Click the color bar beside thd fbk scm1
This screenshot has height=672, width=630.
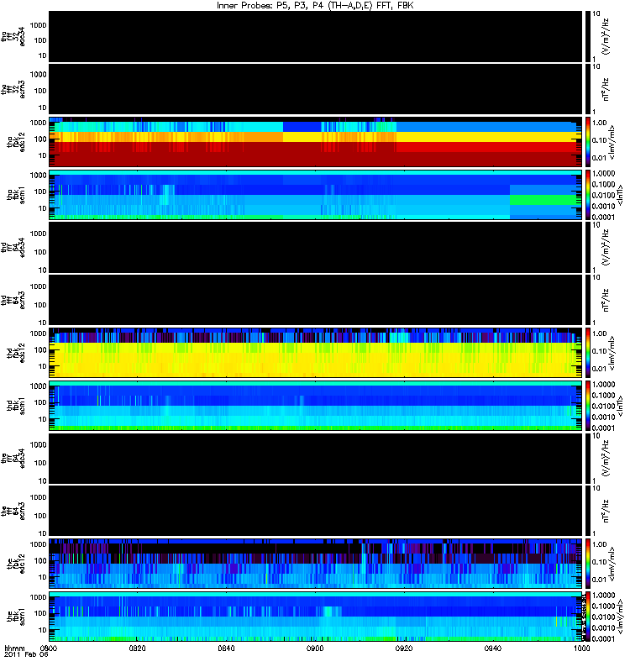588,406
